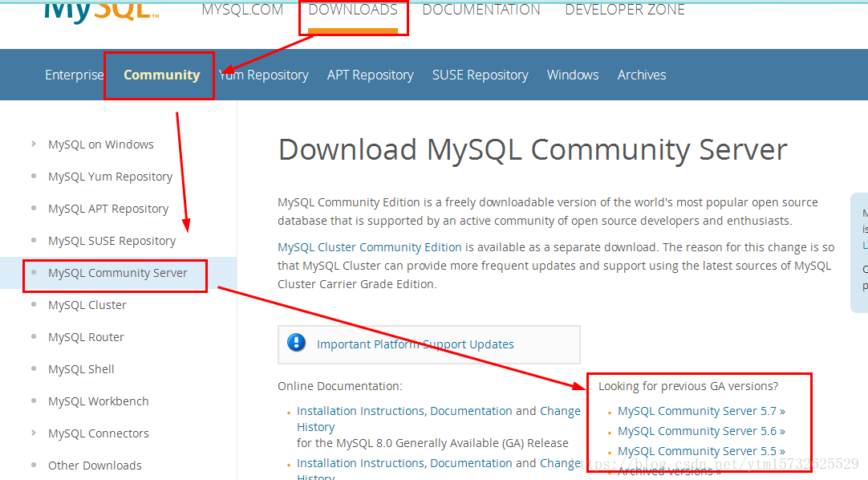The image size is (868, 480).
Task: Open MySQL Workbench in sidebar
Action: coord(98,401)
